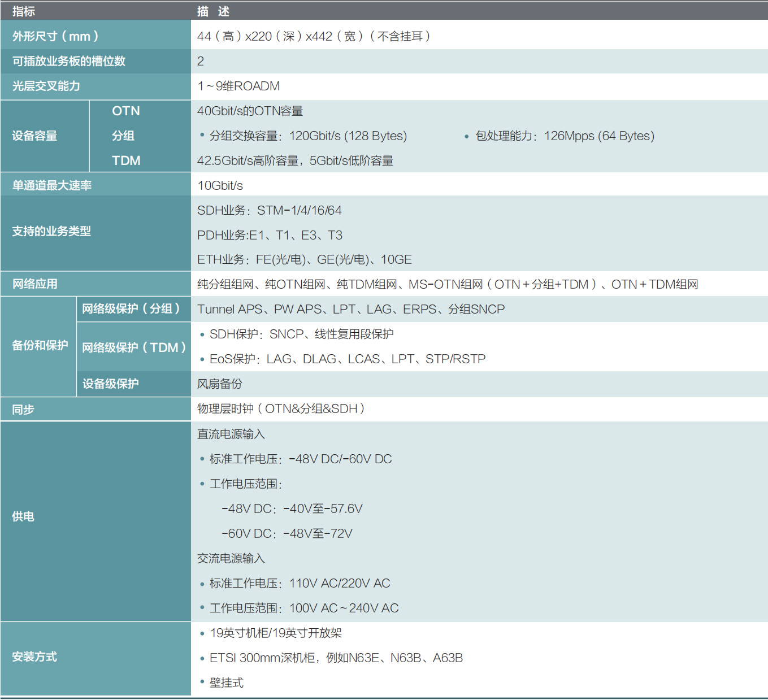Image resolution: width=768 pixels, height=700 pixels.
Task: Click the 网络级保护（分组）sub-label
Action: coord(131,308)
